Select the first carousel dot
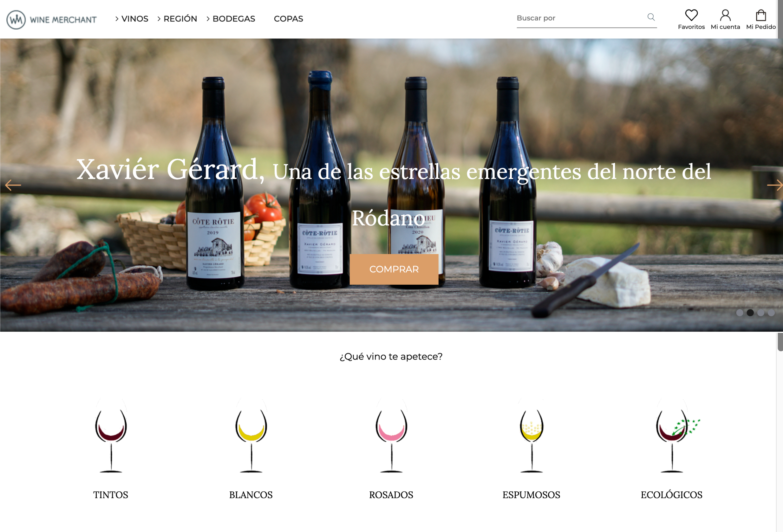This screenshot has height=532, width=783. pyautogui.click(x=739, y=312)
